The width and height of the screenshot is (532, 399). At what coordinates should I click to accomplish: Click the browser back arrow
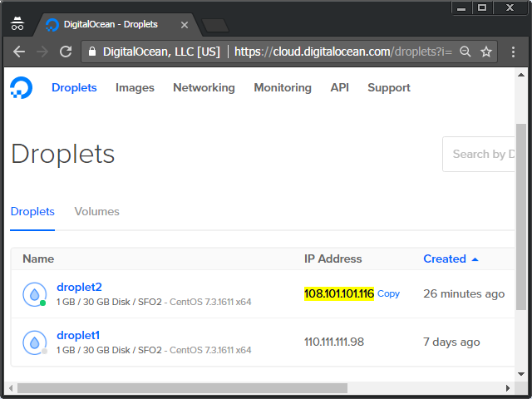pyautogui.click(x=18, y=52)
